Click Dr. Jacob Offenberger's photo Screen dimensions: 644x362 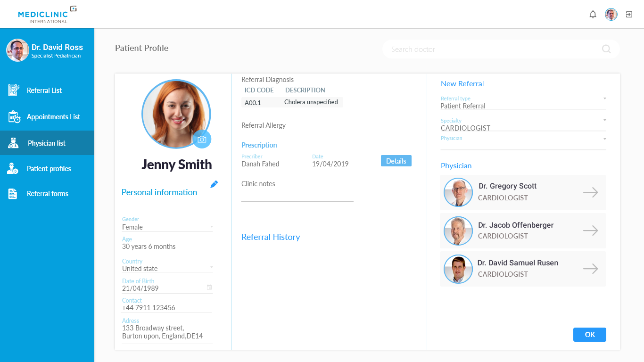tap(458, 231)
